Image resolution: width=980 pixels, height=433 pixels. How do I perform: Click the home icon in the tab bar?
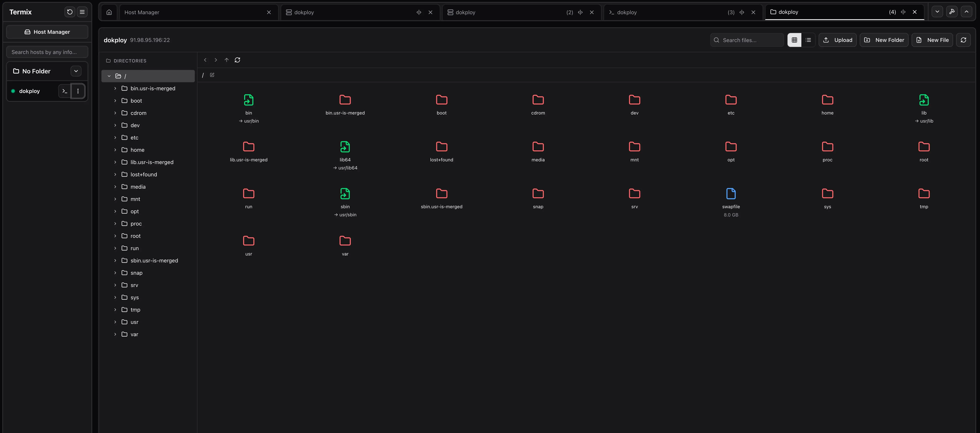point(109,12)
